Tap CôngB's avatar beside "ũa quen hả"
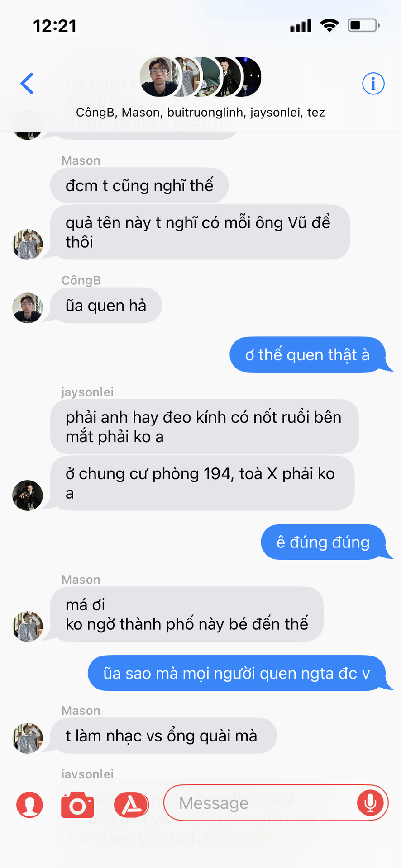 tap(28, 308)
